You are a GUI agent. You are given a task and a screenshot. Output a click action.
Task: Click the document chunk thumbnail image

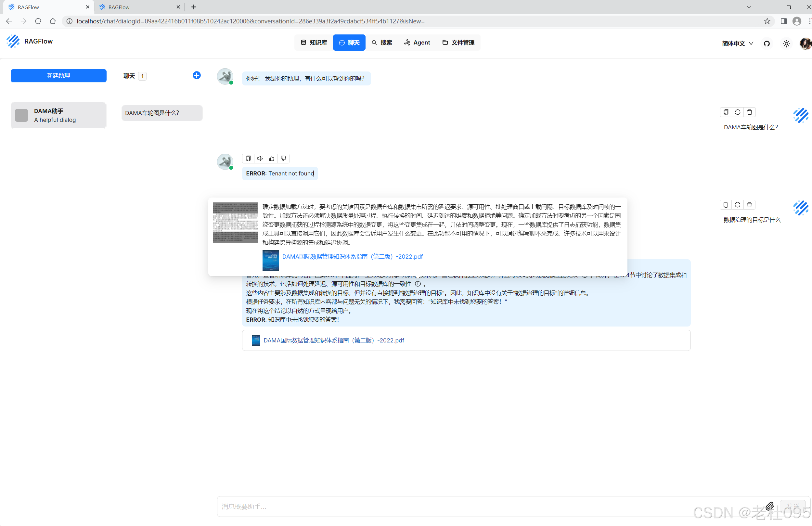pyautogui.click(x=235, y=223)
